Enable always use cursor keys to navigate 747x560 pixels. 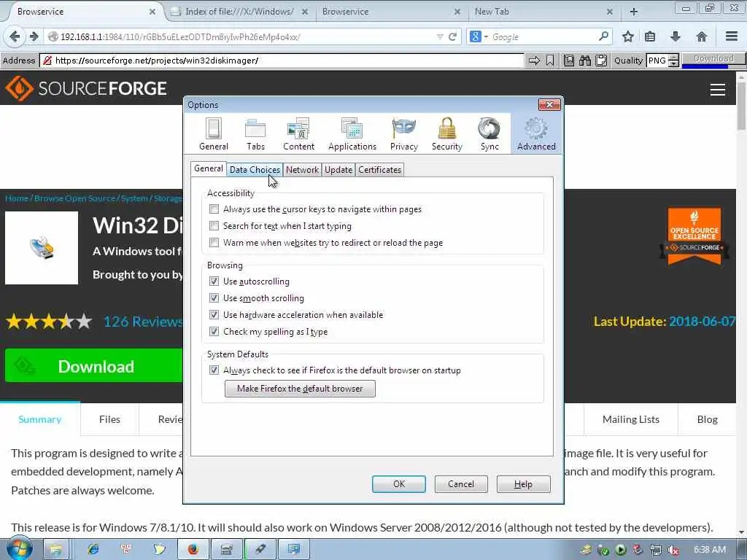click(x=214, y=209)
